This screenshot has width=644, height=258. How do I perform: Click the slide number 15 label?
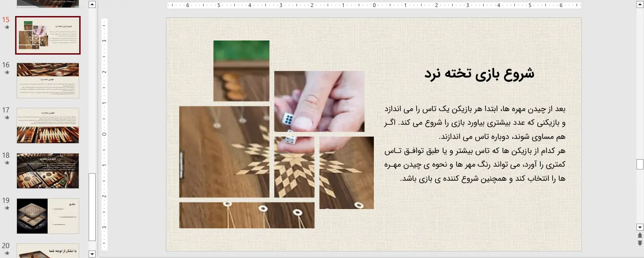[x=6, y=20]
